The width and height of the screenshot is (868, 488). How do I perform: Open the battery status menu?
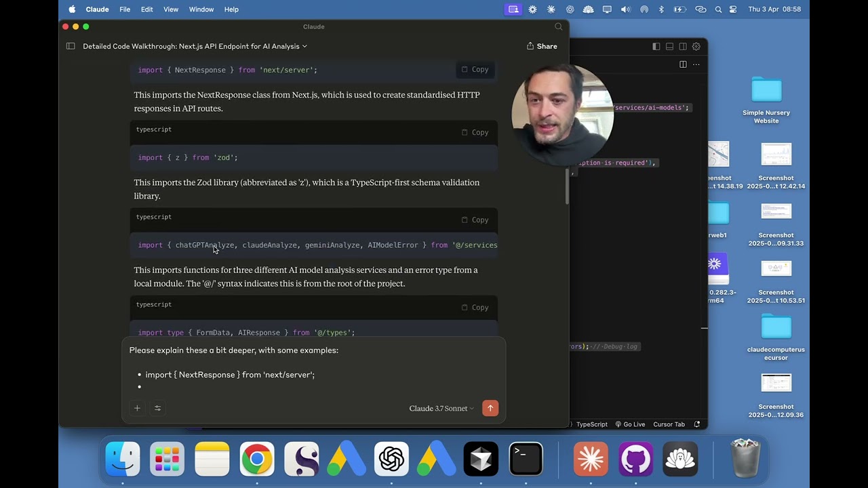679,9
